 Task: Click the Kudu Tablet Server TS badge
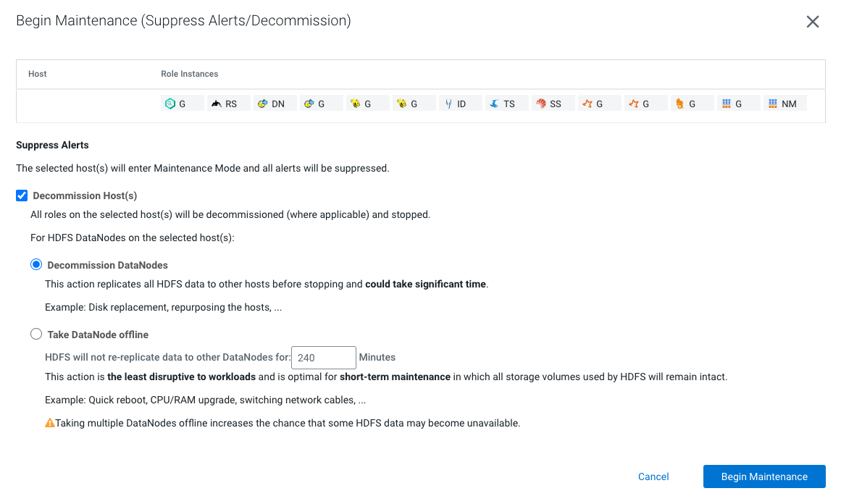(x=506, y=103)
